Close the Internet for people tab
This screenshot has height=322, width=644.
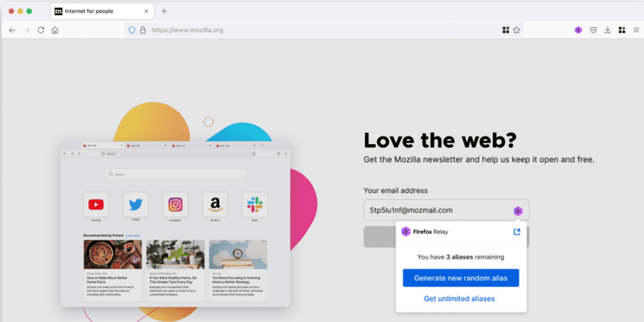tap(147, 11)
